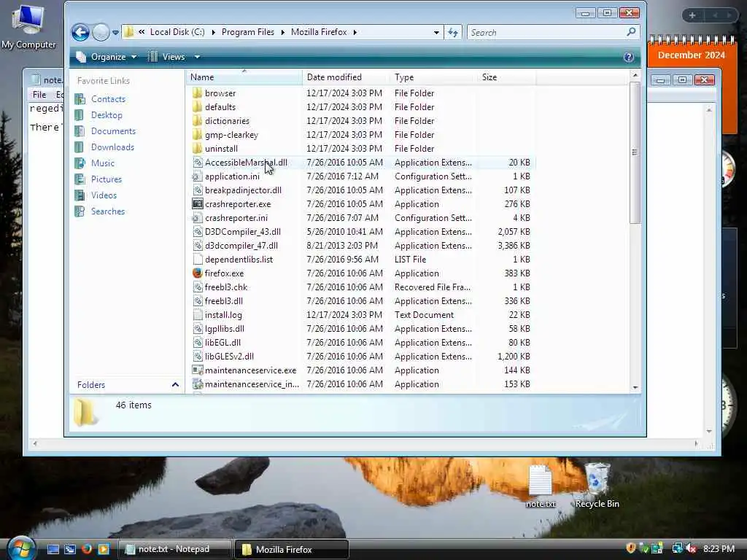Launch Firefox from quick launch bar
The height and width of the screenshot is (560, 747).
pyautogui.click(x=86, y=549)
